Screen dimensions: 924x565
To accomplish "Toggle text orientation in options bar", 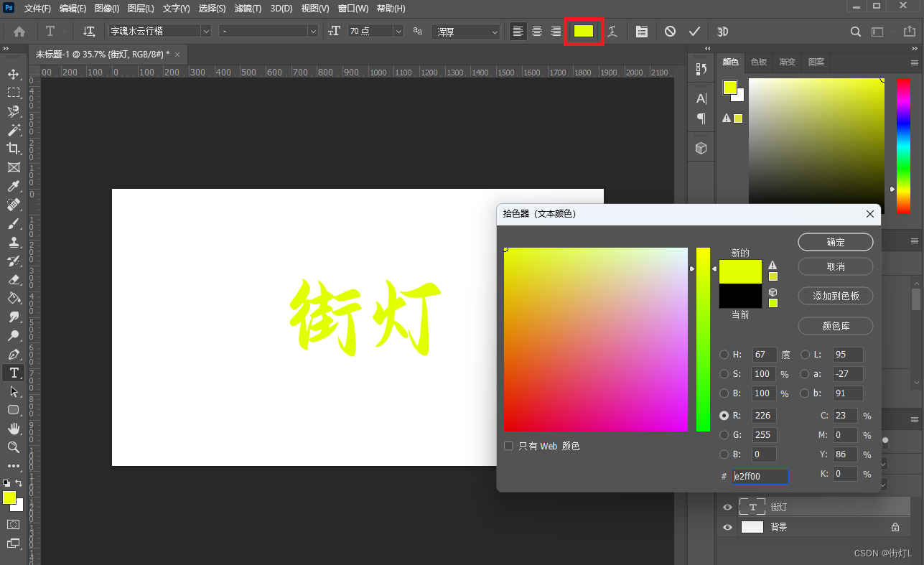I will pos(89,32).
